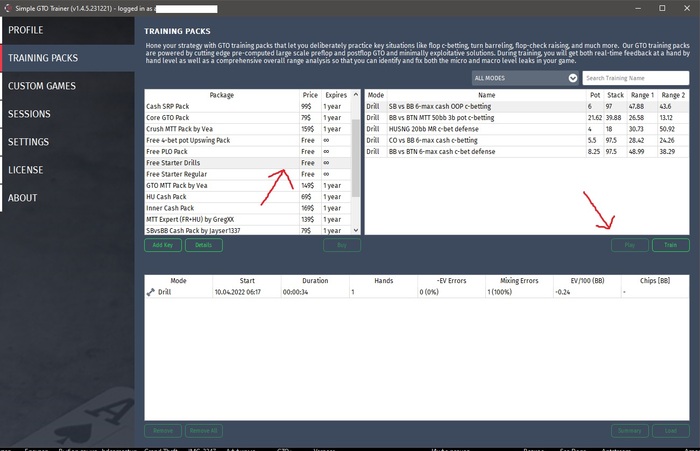Sort sessions by Start column header
The height and width of the screenshot is (451, 700).
247,281
